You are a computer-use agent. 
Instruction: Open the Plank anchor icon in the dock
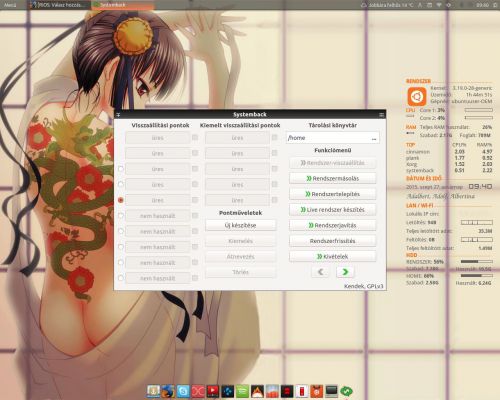coord(154,391)
